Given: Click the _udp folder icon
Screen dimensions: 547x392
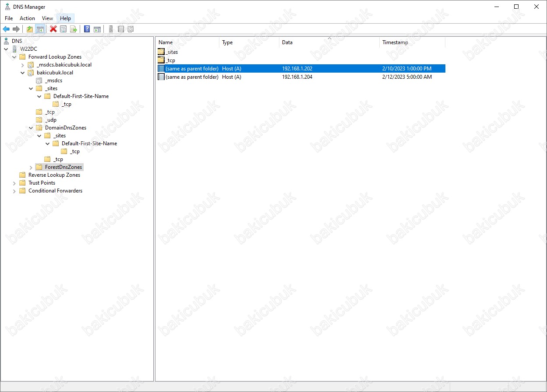Looking at the screenshot, I should (39, 120).
